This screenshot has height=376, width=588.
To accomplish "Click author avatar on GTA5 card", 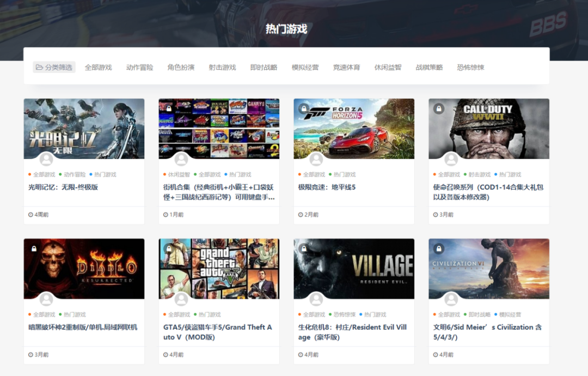I will tap(181, 299).
